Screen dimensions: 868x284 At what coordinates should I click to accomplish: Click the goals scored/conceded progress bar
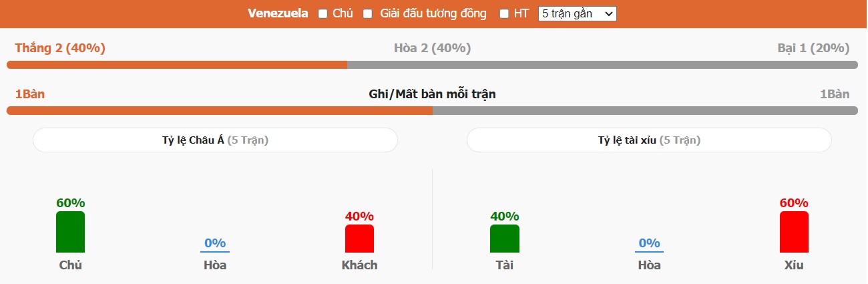point(432,110)
